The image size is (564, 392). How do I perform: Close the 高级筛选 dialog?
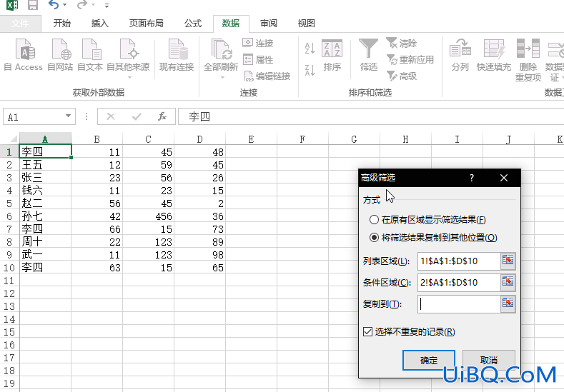(504, 178)
